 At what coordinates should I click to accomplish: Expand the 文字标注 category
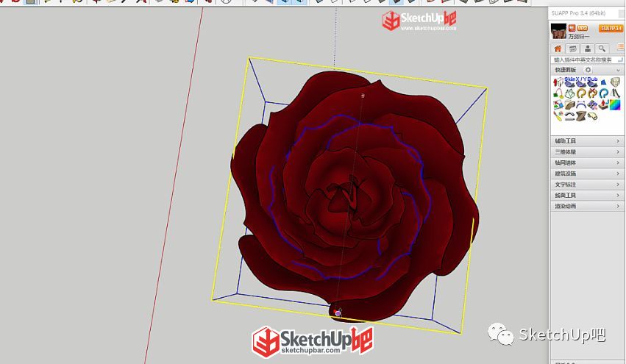pos(587,185)
